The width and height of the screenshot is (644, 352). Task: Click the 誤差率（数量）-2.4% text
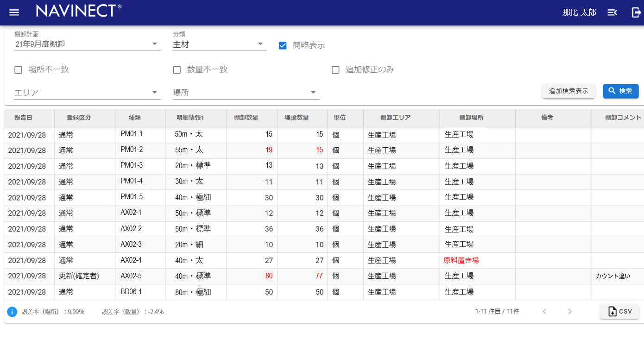point(133,312)
